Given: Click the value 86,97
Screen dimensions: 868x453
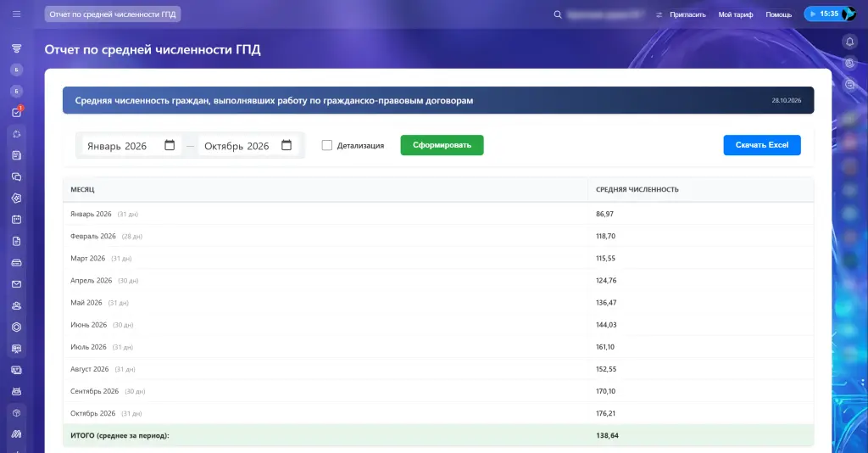Looking at the screenshot, I should (x=604, y=214).
